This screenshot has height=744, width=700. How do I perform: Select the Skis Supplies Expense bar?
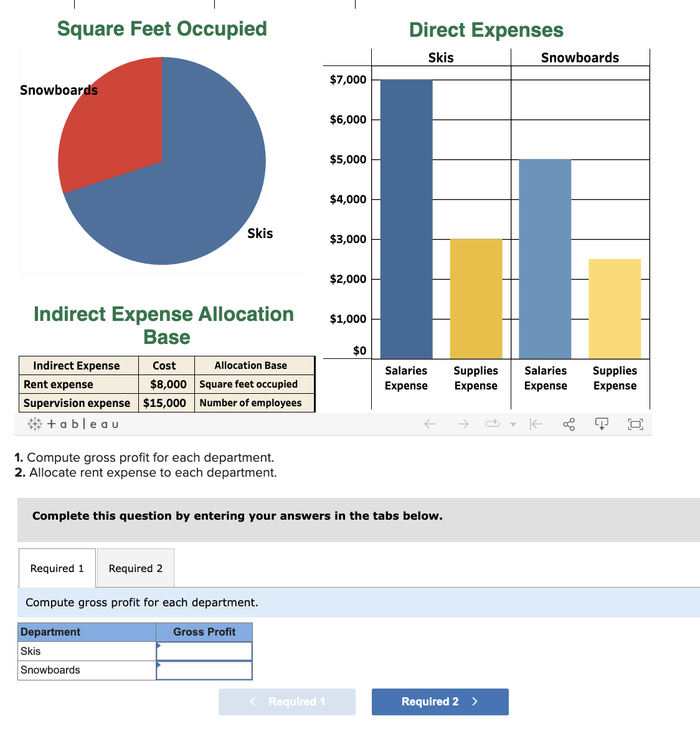(476, 298)
